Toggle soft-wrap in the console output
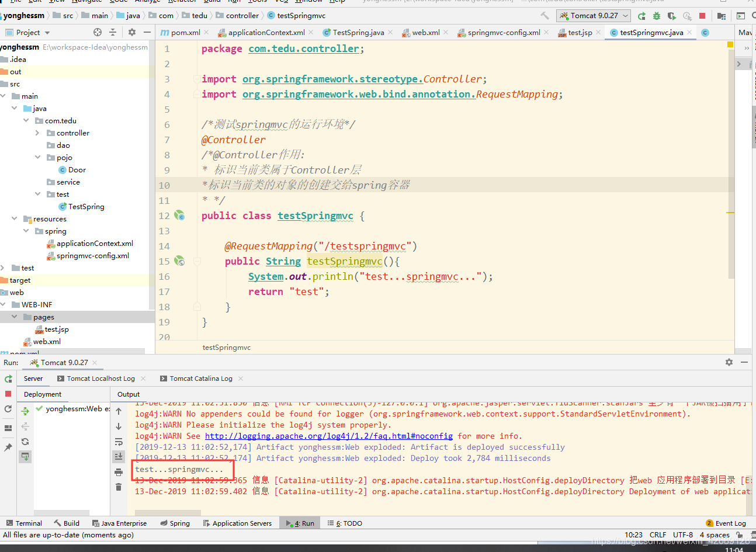 click(x=119, y=442)
